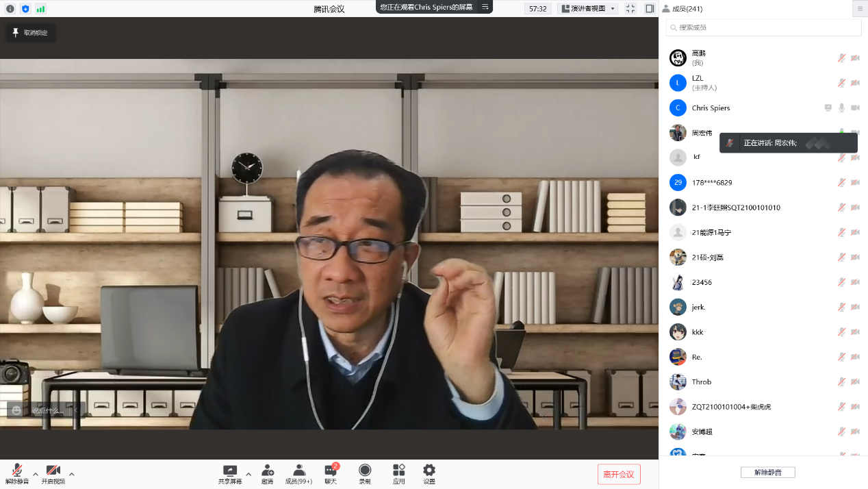Click the 取消锁定 unpin button

(x=31, y=33)
